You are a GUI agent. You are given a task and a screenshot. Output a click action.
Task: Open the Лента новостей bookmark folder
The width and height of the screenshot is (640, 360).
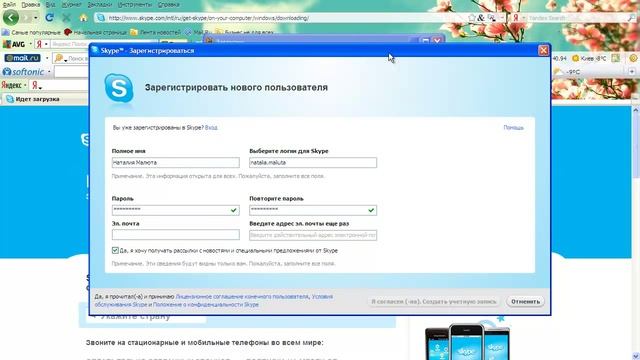point(155,32)
